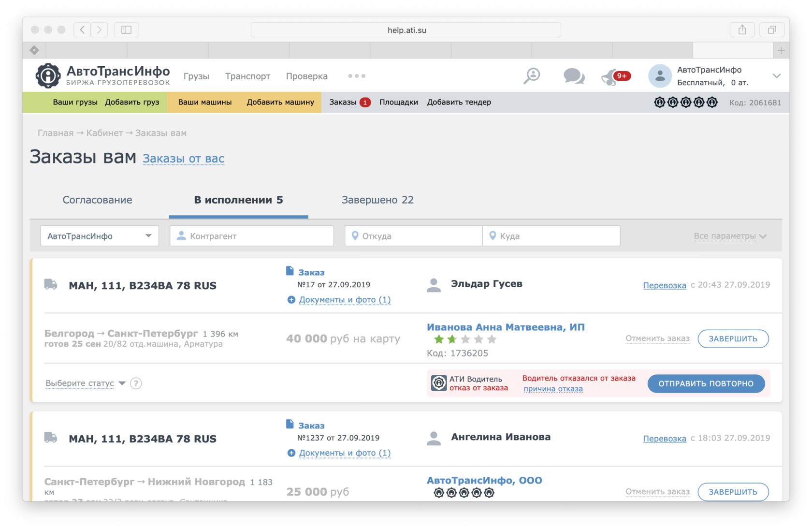Click the Safari share icon
The image size is (812, 529).
742,29
